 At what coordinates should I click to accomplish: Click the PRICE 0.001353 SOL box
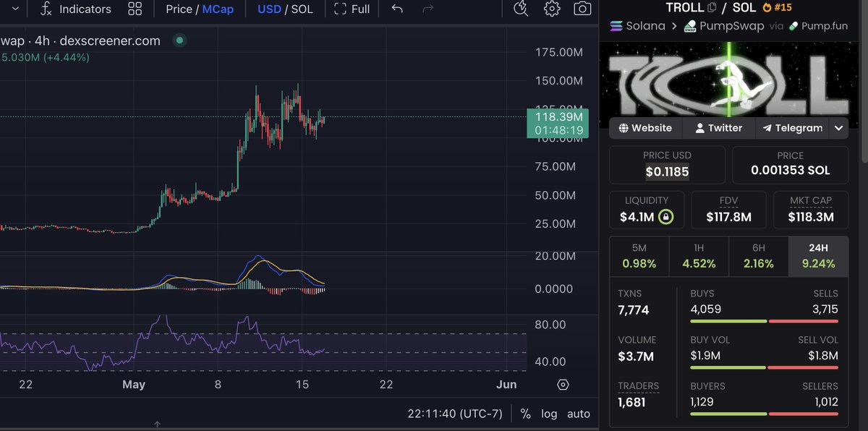coord(791,165)
